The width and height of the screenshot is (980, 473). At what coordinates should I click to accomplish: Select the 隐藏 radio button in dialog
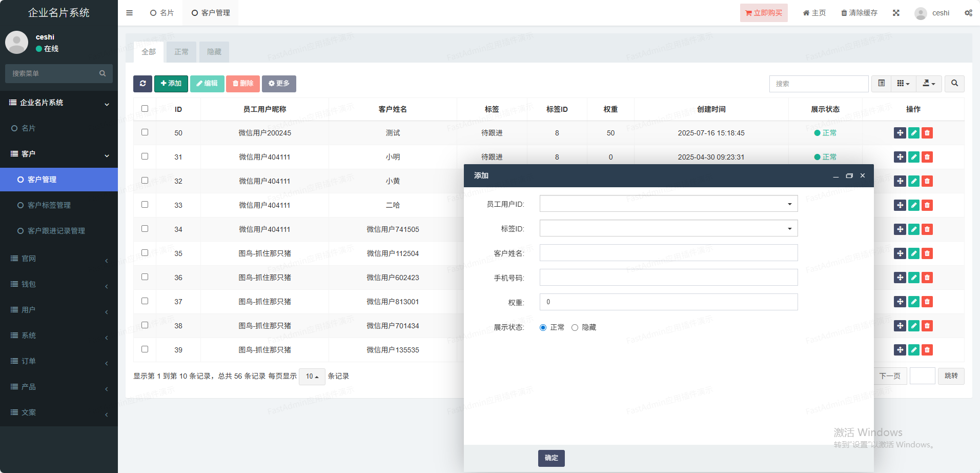pos(575,328)
